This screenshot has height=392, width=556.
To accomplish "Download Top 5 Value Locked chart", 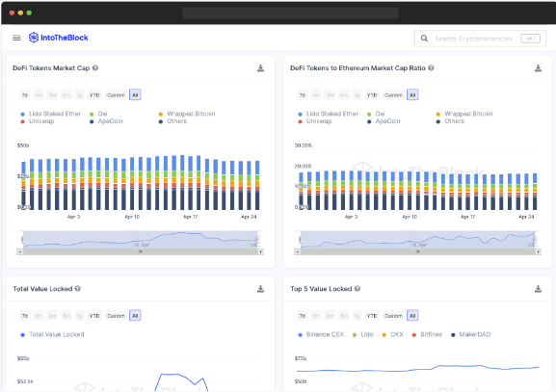I will (538, 289).
